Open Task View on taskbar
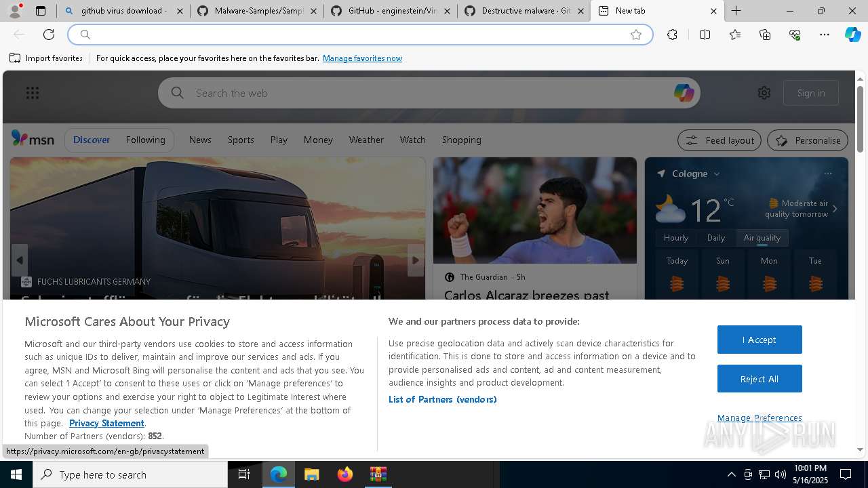Viewport: 868px width, 488px height. click(244, 474)
